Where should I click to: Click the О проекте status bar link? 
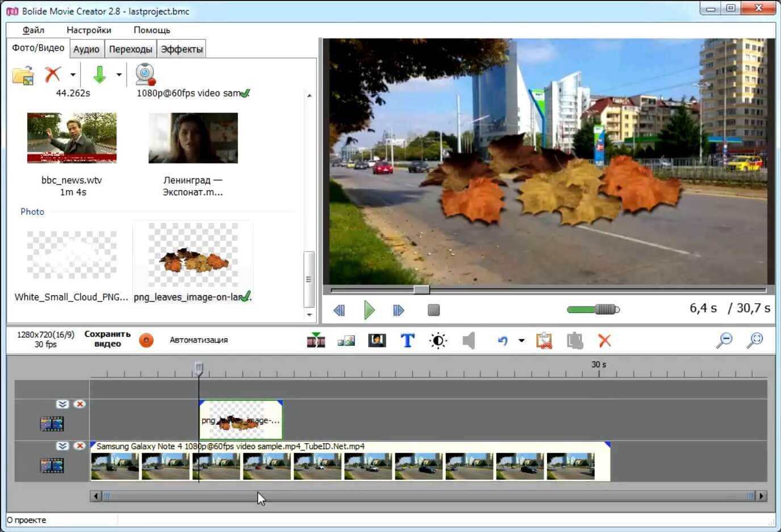pos(27,520)
